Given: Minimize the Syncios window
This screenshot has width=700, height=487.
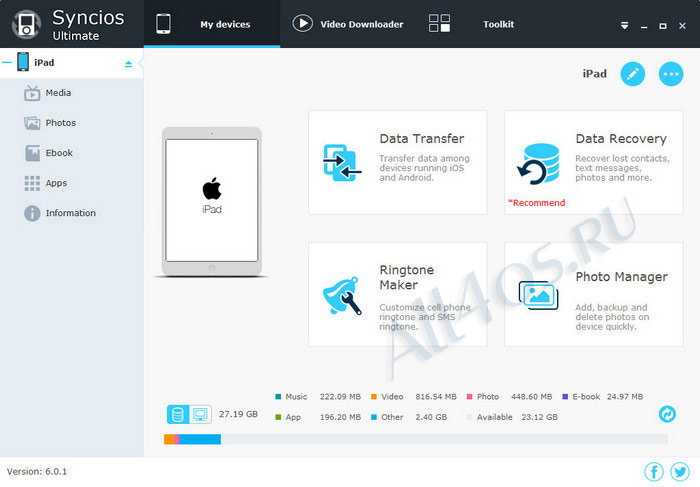Looking at the screenshot, I should pyautogui.click(x=644, y=27).
